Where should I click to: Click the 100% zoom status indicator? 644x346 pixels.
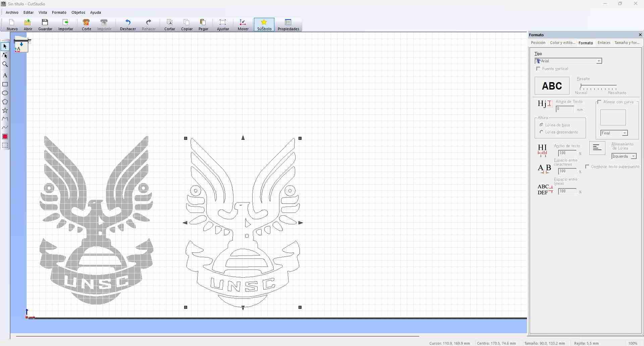pos(633,343)
